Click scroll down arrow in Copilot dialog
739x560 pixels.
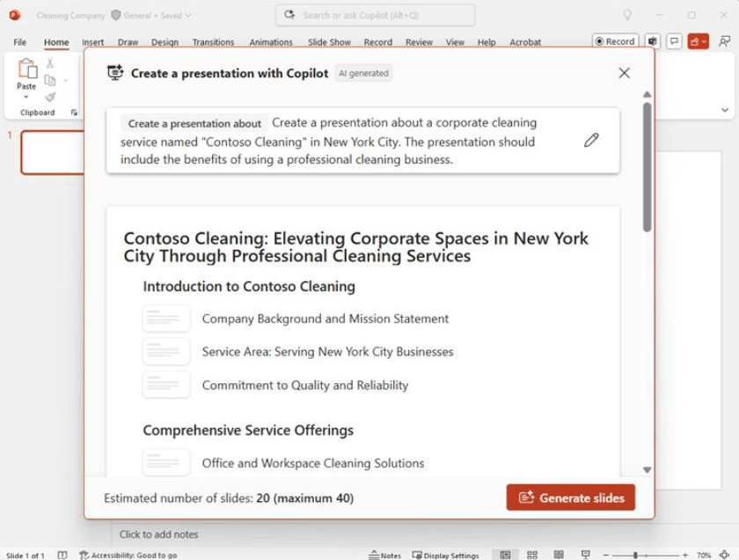[x=648, y=469]
